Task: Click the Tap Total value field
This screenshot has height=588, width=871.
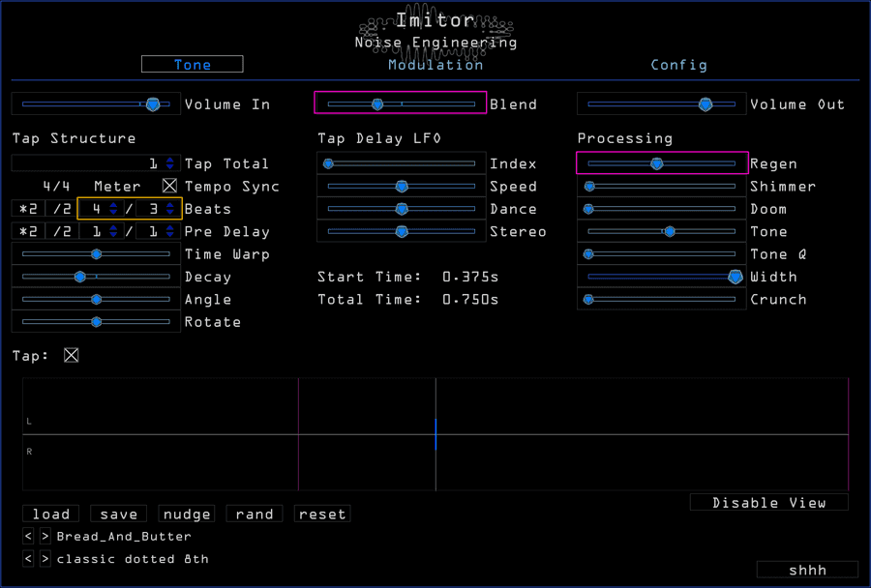Action: [x=96, y=163]
